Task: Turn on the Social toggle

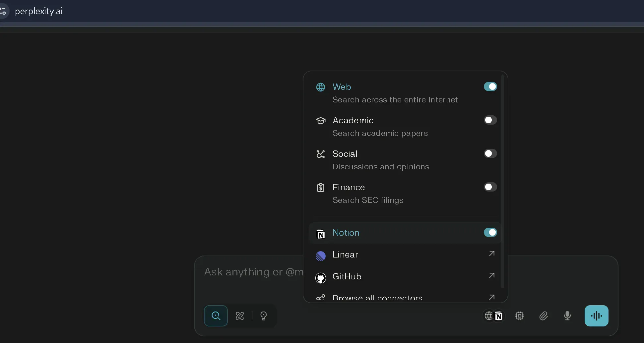Action: tap(490, 153)
